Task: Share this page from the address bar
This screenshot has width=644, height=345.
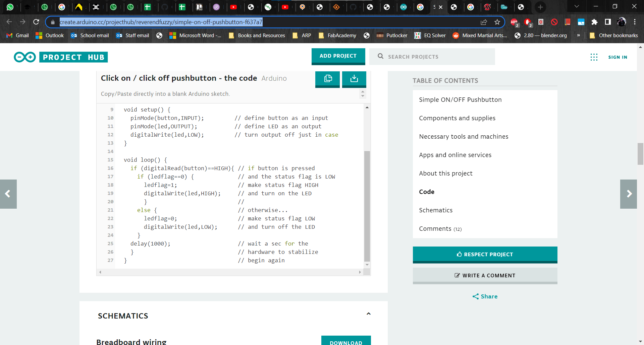Action: (484, 22)
